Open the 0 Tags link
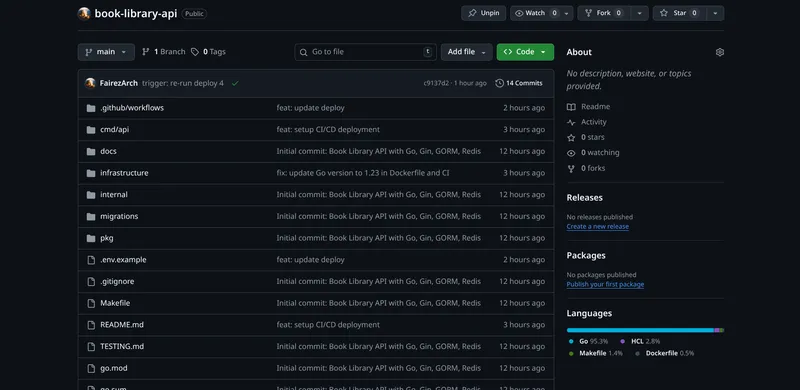This screenshot has height=390, width=800. click(208, 52)
